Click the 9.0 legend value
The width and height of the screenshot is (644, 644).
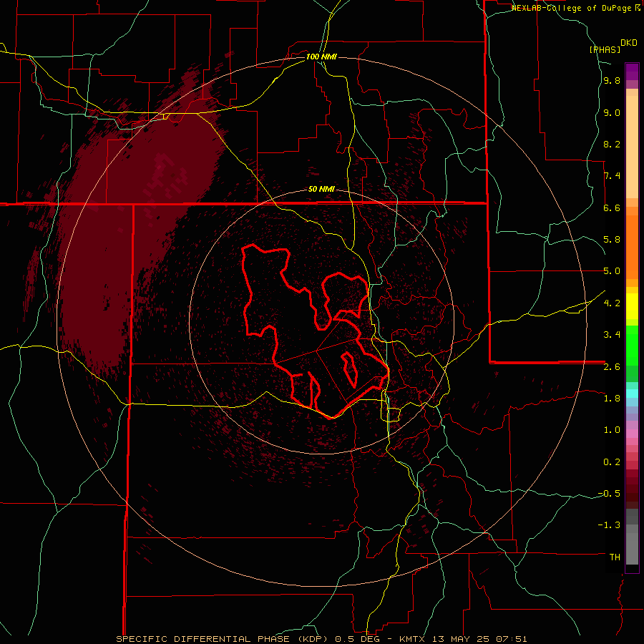612,113
